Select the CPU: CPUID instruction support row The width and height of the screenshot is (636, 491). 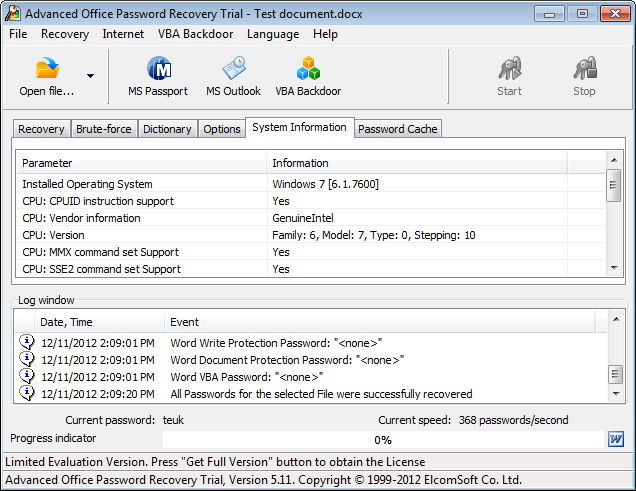click(311, 201)
